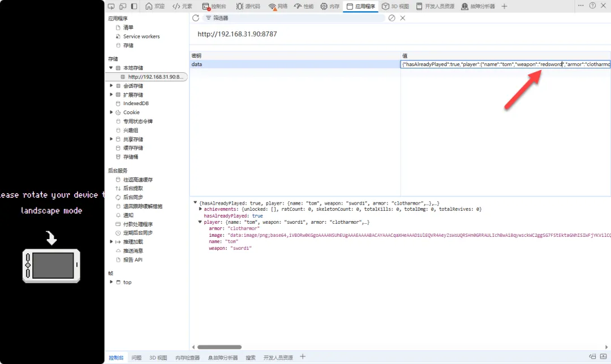
Task: Open DevTools help question mark icon
Action: coord(592,6)
